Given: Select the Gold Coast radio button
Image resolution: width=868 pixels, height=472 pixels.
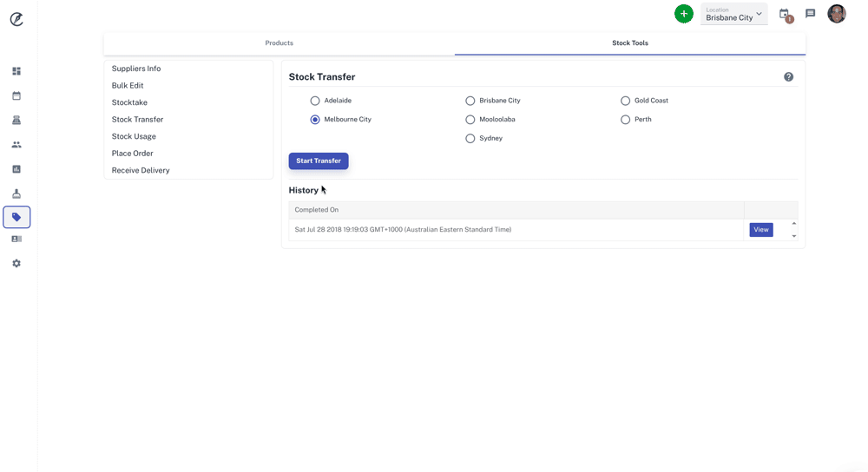Looking at the screenshot, I should coord(625,101).
